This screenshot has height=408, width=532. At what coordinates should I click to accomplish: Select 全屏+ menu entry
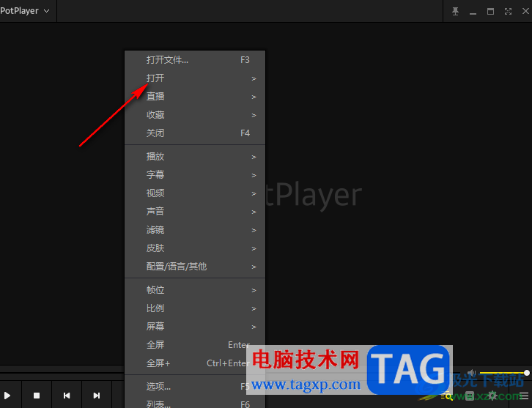[195, 363]
